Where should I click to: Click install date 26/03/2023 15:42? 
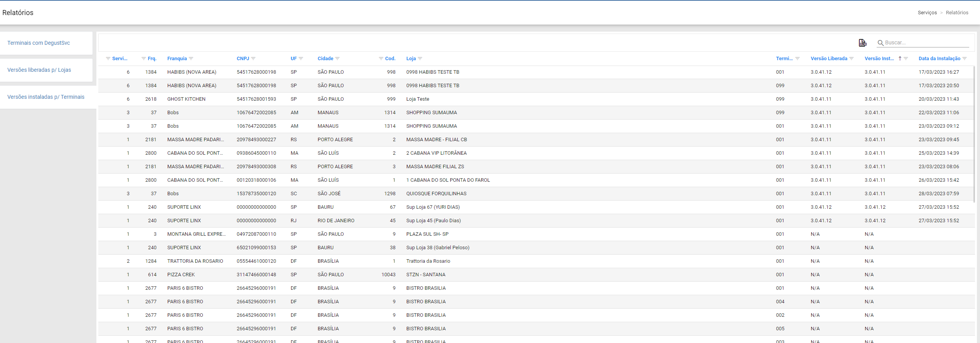coord(939,180)
